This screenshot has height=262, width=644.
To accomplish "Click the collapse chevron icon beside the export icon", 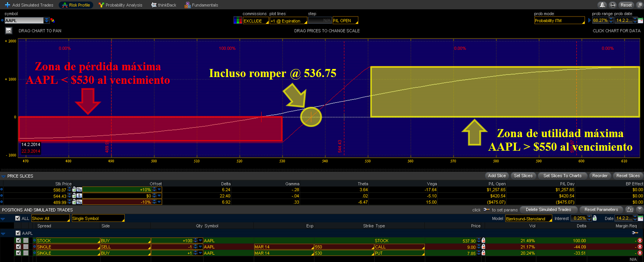I will point(639,210).
